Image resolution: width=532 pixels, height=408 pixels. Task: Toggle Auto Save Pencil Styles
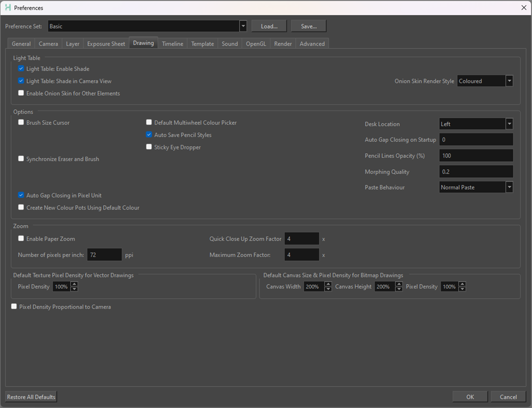pyautogui.click(x=149, y=135)
